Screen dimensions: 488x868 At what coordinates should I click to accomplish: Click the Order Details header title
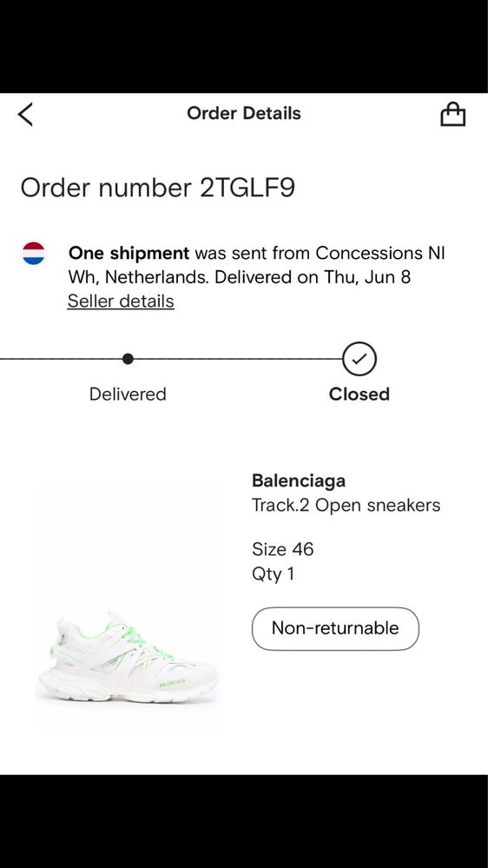tap(244, 113)
